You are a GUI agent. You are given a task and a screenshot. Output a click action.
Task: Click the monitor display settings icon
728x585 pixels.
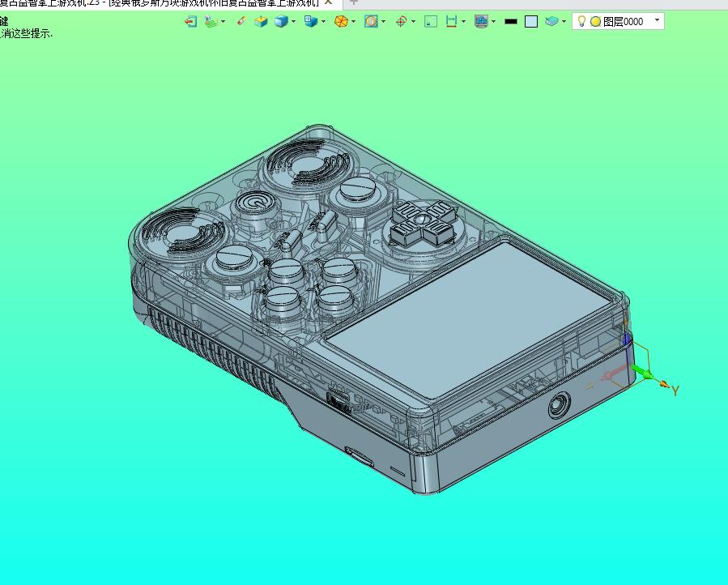pos(482,21)
